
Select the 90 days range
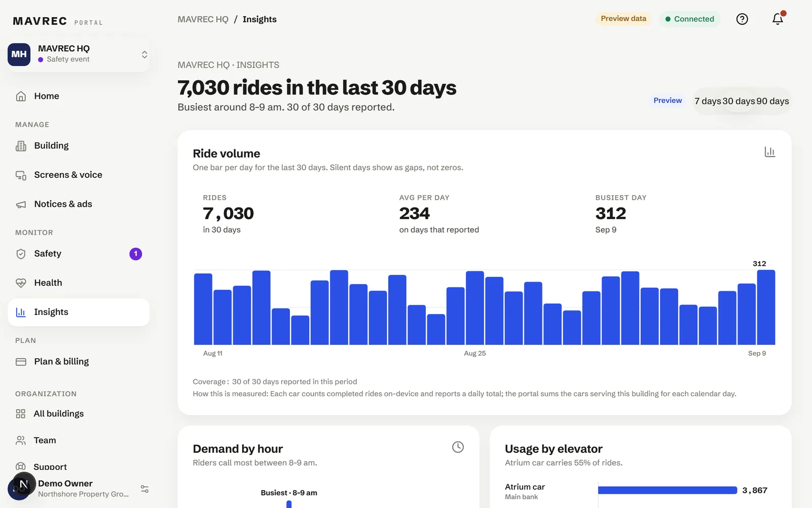(772, 101)
